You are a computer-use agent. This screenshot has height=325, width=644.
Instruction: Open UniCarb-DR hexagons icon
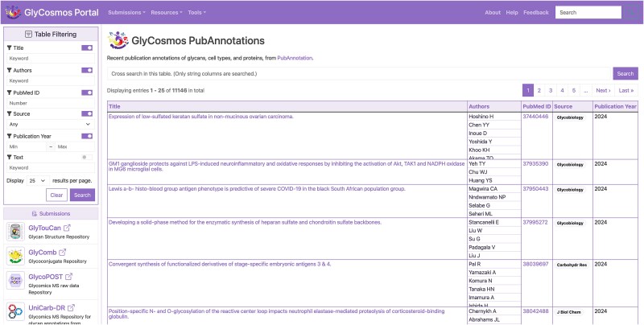pos(15,311)
